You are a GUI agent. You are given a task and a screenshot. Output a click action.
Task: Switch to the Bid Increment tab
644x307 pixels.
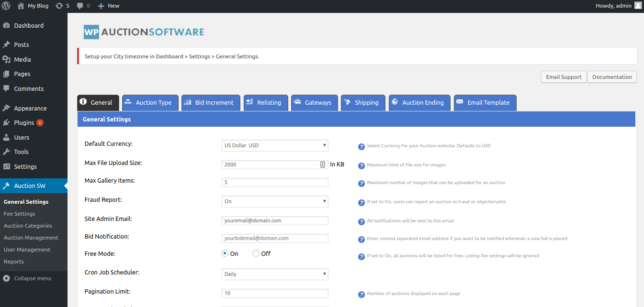point(211,102)
